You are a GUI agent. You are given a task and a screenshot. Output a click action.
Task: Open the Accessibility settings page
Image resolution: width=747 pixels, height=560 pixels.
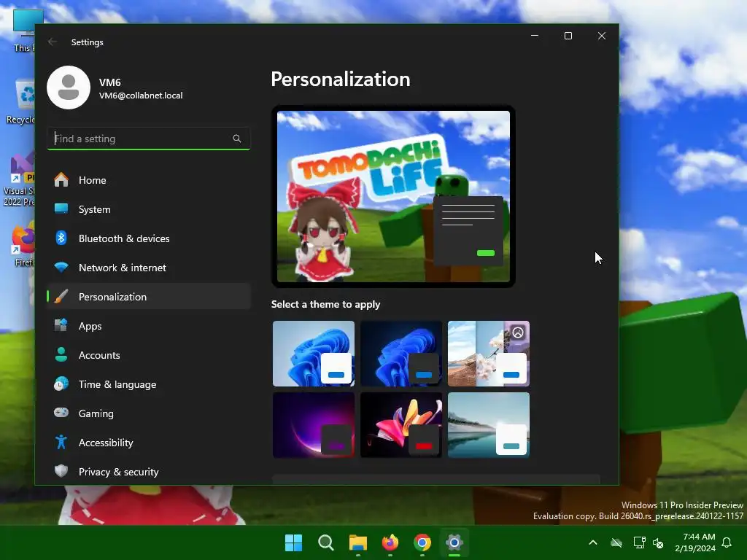coord(149,443)
